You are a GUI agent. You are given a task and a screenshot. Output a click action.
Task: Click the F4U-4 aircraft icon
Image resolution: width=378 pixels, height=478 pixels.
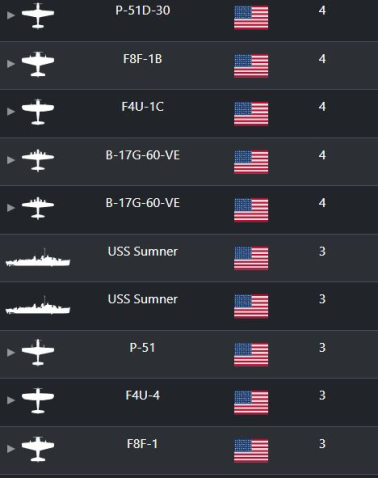pos(38,400)
